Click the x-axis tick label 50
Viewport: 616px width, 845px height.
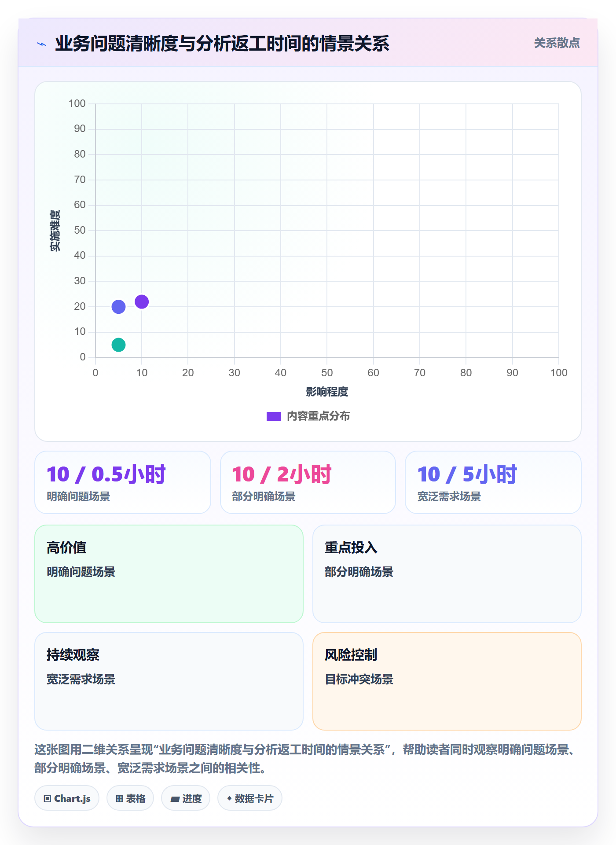coord(327,373)
